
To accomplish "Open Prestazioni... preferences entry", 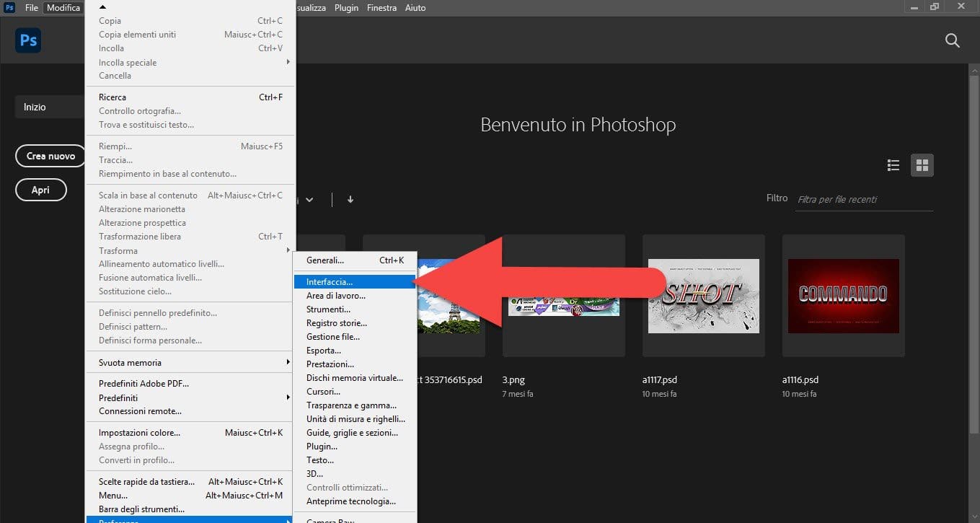I will pyautogui.click(x=355, y=364).
